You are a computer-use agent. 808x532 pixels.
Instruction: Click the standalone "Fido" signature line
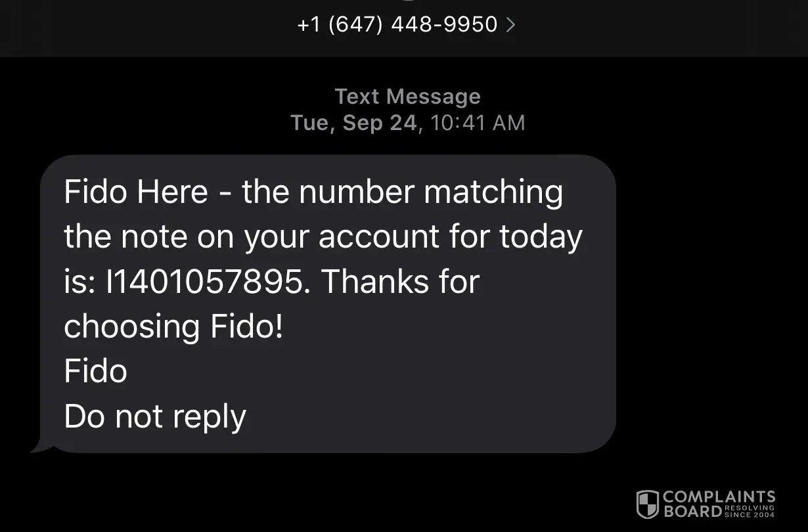tap(96, 371)
